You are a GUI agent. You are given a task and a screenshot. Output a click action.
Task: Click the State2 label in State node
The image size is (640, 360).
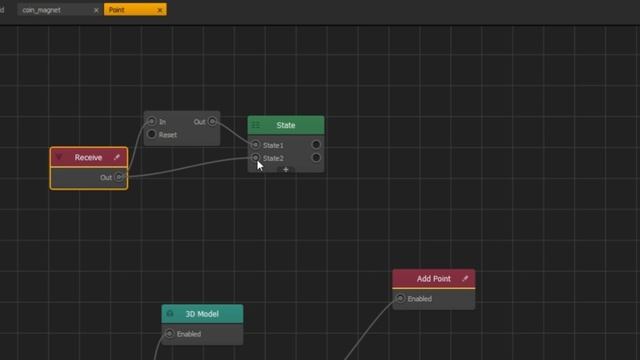click(273, 158)
